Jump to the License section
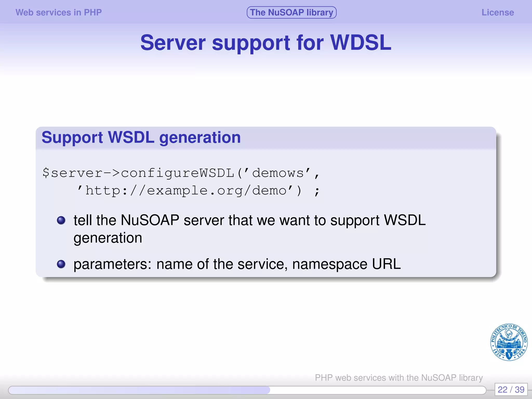Image resolution: width=532 pixels, height=399 pixels. tap(497, 12)
